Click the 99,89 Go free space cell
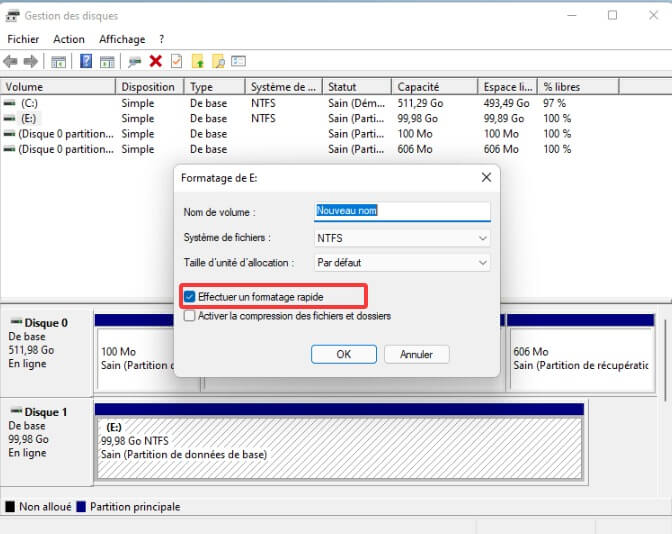 click(x=504, y=118)
